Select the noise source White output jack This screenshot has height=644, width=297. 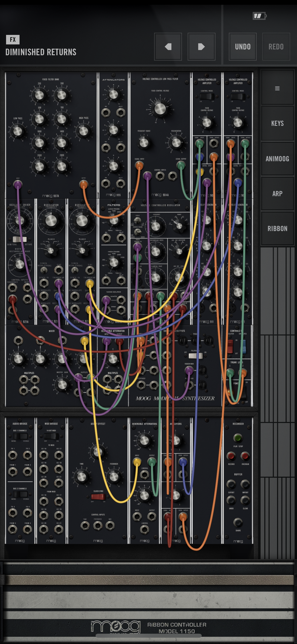point(121,300)
